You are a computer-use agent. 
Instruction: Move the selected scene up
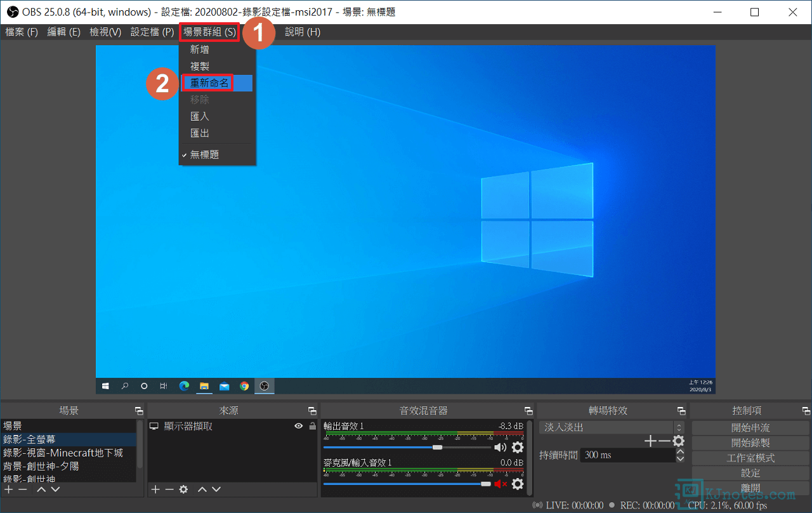click(41, 489)
